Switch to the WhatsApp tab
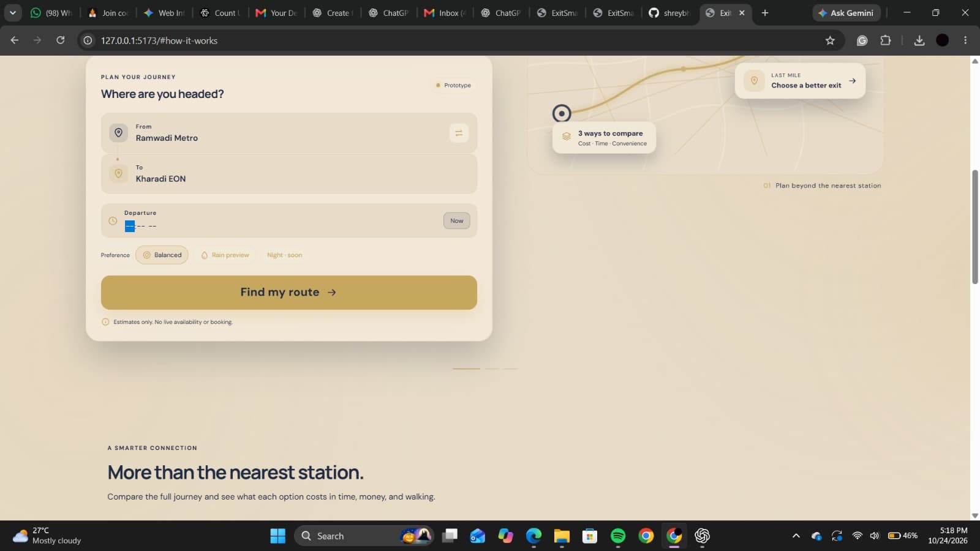Image resolution: width=980 pixels, height=551 pixels. pos(51,13)
